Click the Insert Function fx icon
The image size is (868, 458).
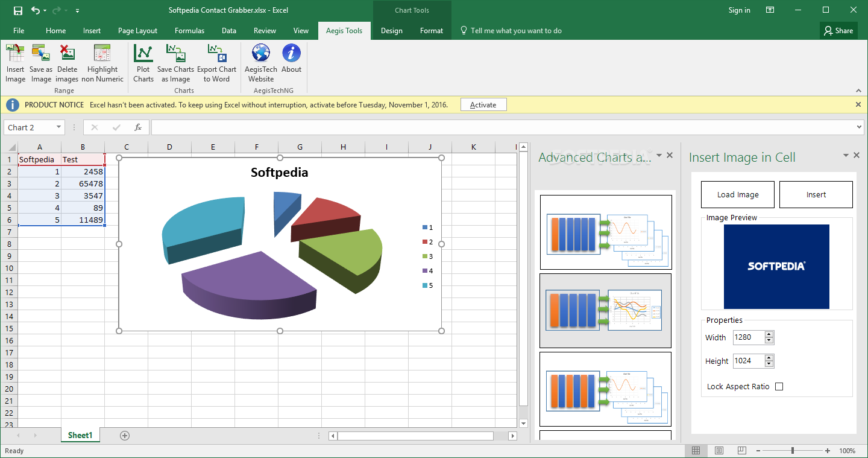[x=138, y=127]
